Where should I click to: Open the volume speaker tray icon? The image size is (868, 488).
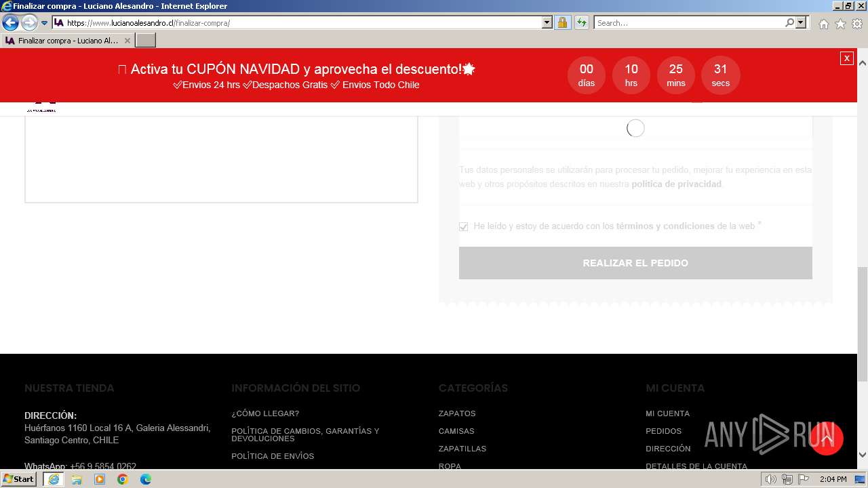tap(771, 479)
